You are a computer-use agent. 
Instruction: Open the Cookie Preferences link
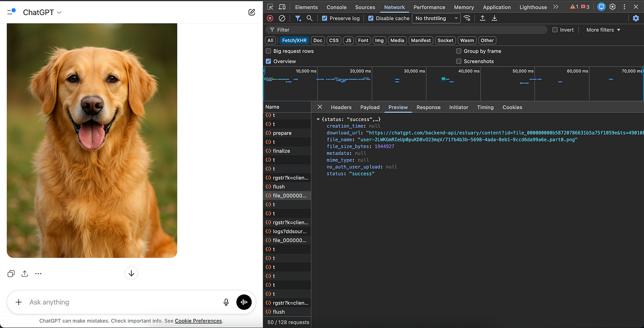click(x=198, y=321)
